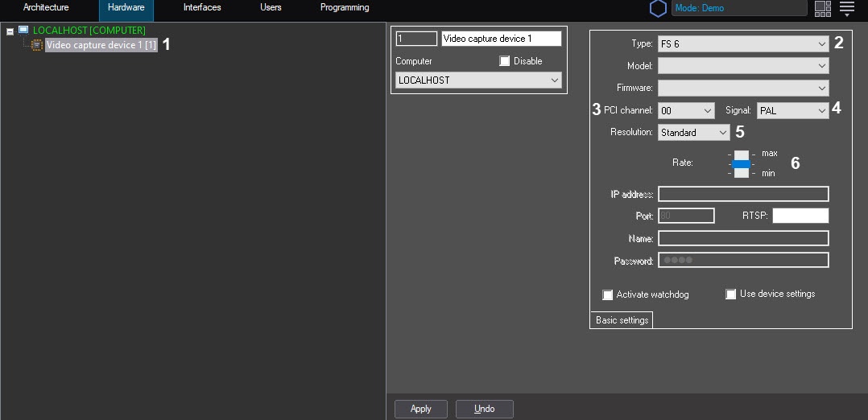
Task: Click the IP address field
Action: (x=743, y=194)
